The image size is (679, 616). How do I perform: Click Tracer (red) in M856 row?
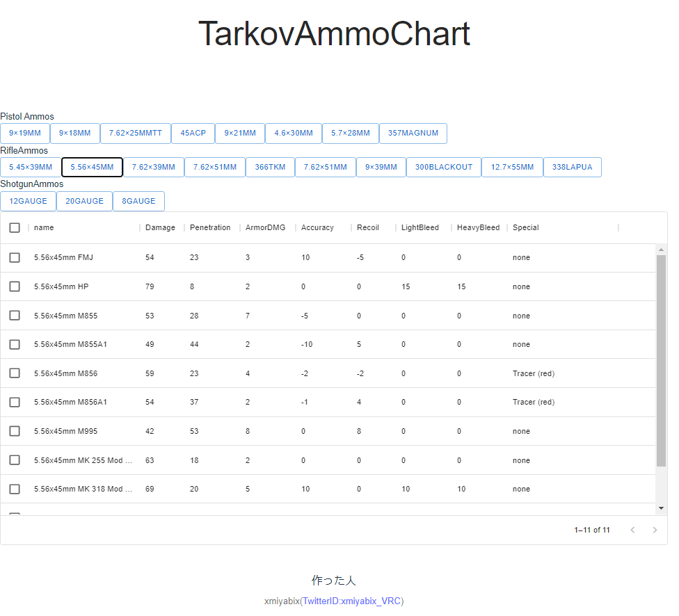tap(534, 373)
